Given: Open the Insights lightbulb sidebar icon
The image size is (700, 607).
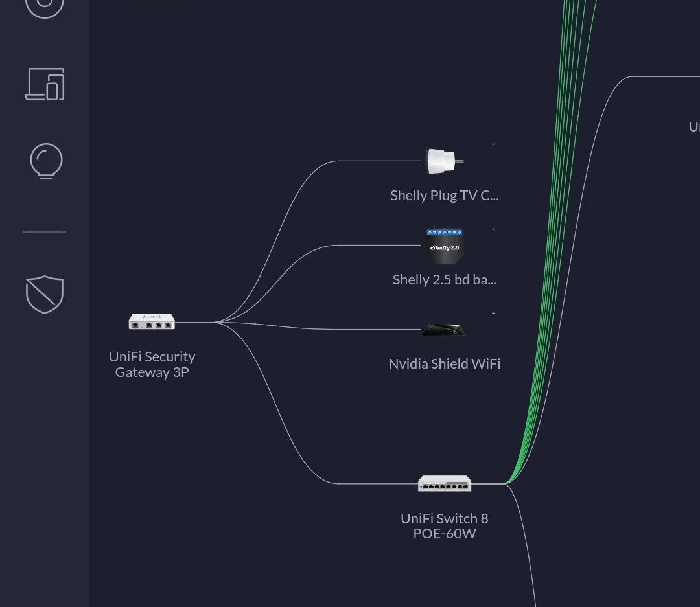Looking at the screenshot, I should click(46, 161).
